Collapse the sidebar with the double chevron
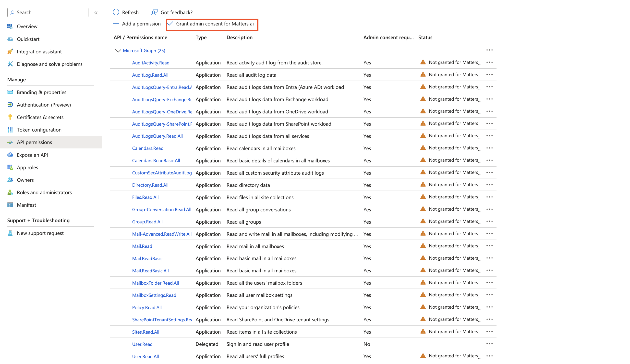 pos(96,12)
